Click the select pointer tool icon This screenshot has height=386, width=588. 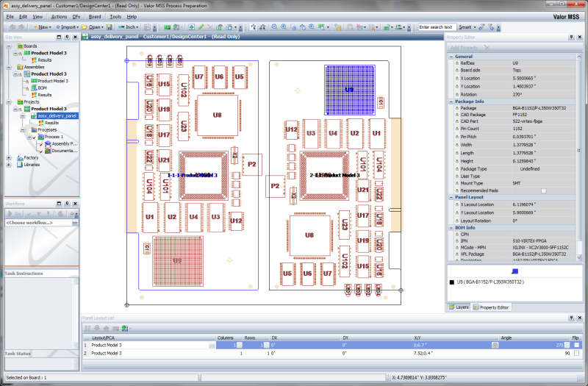tap(254, 27)
